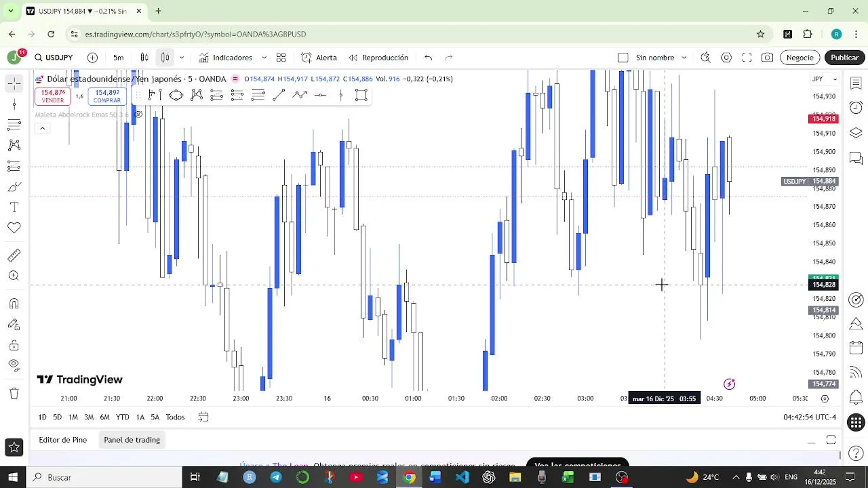Toggle stay in drawing mode
The height and width of the screenshot is (488, 868).
tap(14, 325)
